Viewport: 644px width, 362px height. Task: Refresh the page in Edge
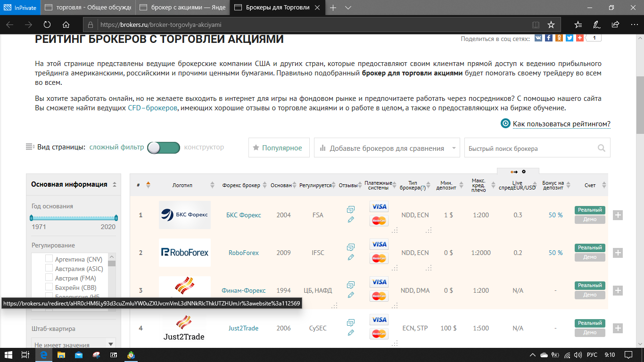pos(47,25)
